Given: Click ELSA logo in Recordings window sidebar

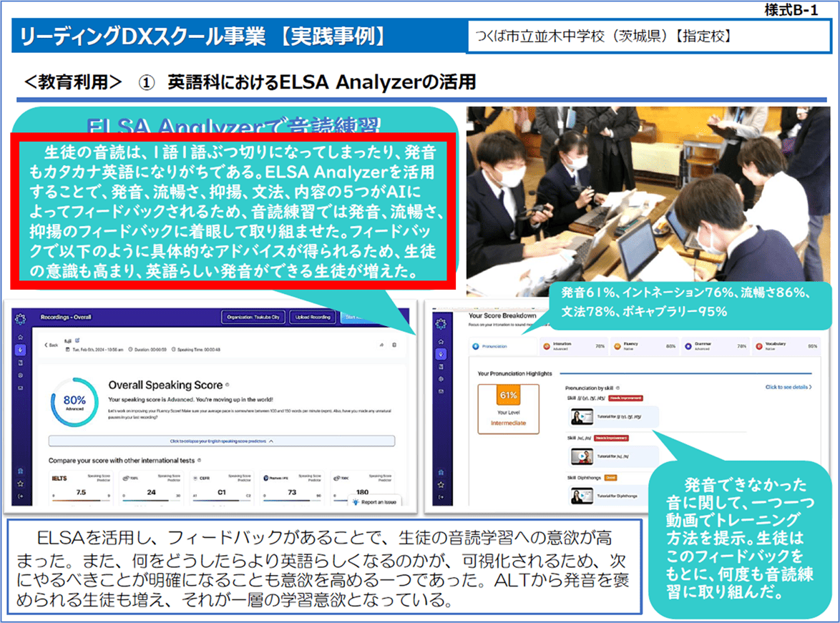Looking at the screenshot, I should pos(20,319).
